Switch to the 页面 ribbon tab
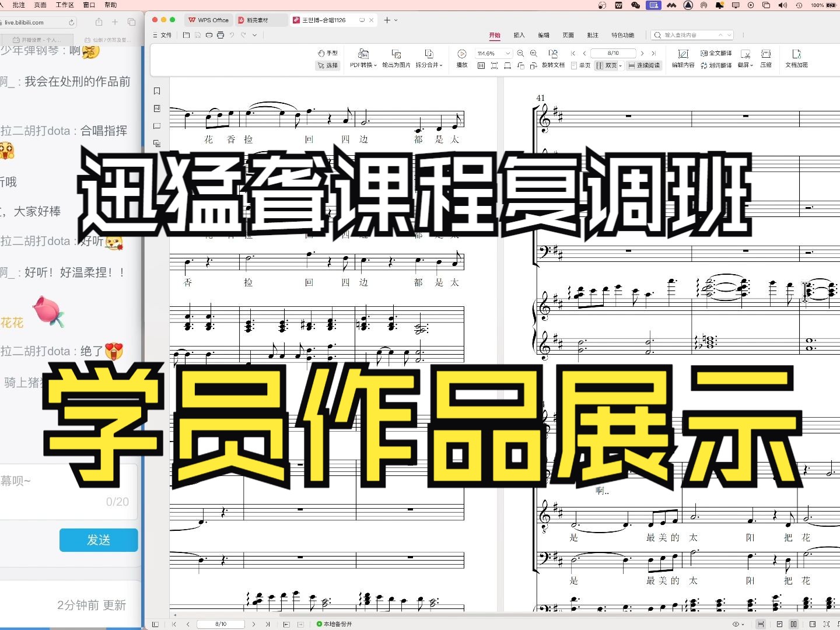The image size is (840, 630). [x=568, y=35]
